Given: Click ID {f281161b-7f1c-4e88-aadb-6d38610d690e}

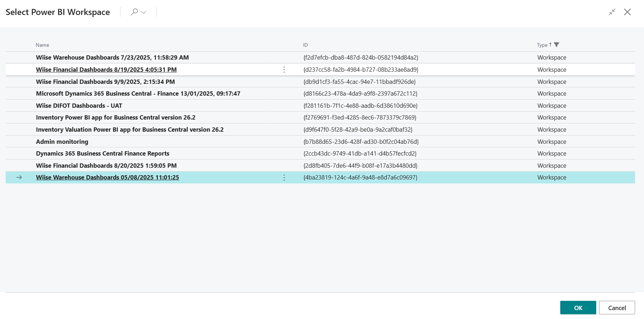Looking at the screenshot, I should [x=360, y=106].
